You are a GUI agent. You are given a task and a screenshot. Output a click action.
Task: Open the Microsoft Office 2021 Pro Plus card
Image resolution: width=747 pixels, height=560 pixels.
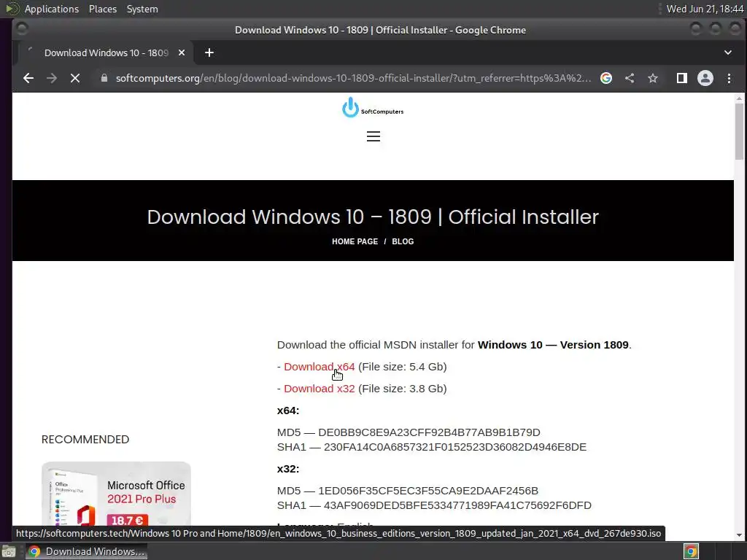[116, 494]
